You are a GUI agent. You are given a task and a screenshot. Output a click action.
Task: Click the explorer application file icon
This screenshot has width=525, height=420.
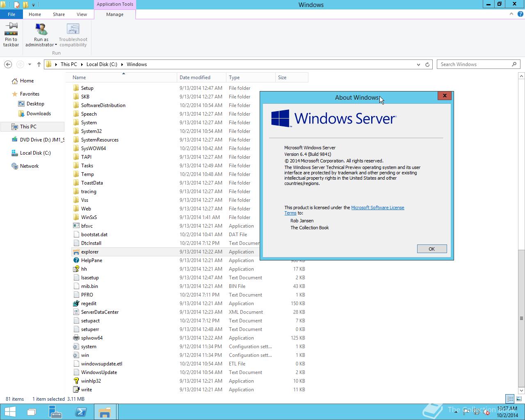pos(76,252)
